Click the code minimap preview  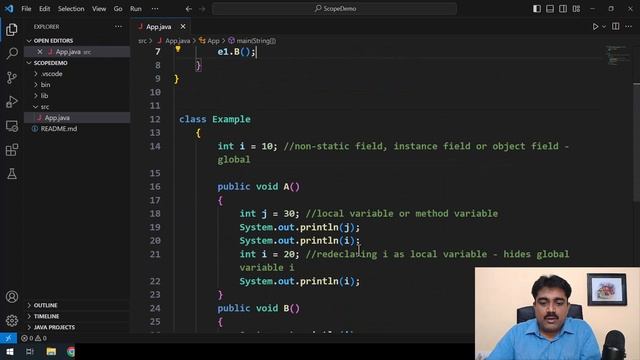pos(617,55)
